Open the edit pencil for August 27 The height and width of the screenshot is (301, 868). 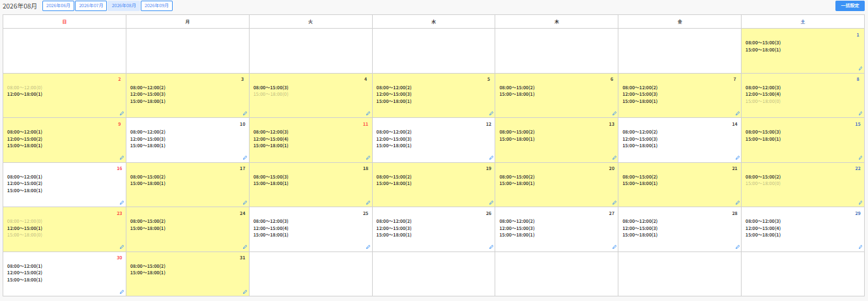click(614, 247)
